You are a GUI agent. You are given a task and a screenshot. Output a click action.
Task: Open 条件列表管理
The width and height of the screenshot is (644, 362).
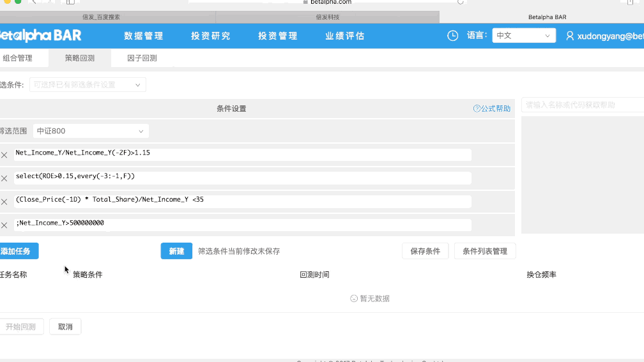485,251
